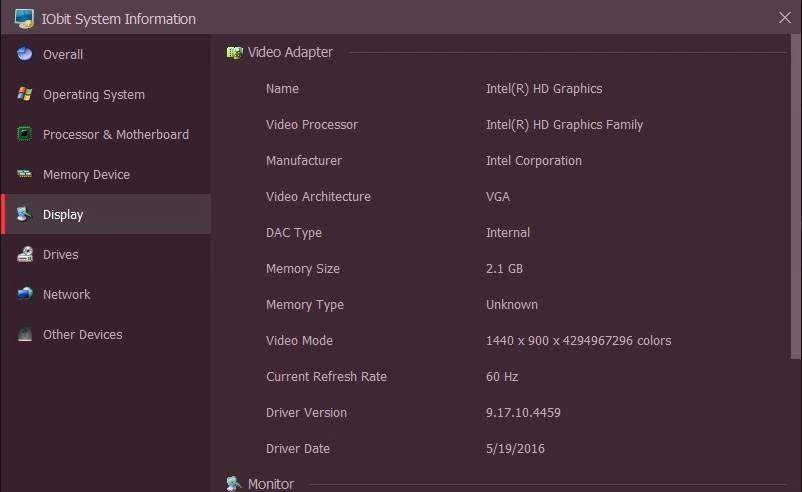Click the 60 Hz value
Screen dimensions: 802x492
click(502, 376)
